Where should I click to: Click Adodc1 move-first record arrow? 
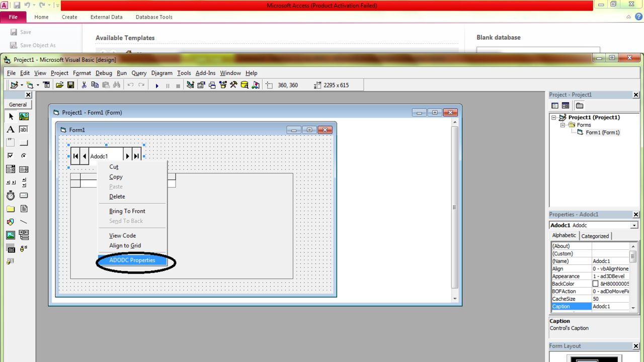pyautogui.click(x=75, y=156)
